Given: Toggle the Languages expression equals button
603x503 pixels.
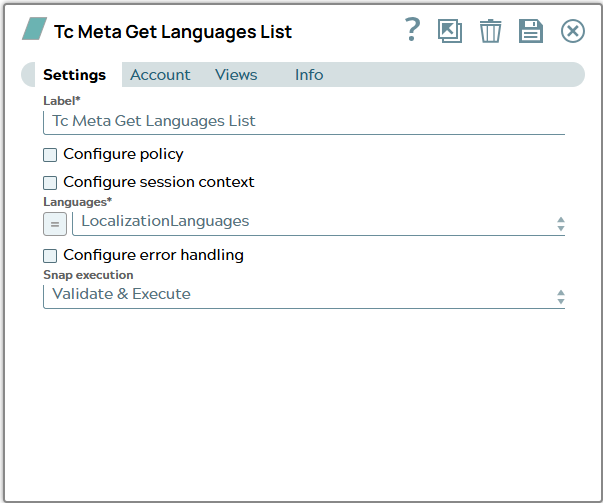Looking at the screenshot, I should [x=55, y=224].
